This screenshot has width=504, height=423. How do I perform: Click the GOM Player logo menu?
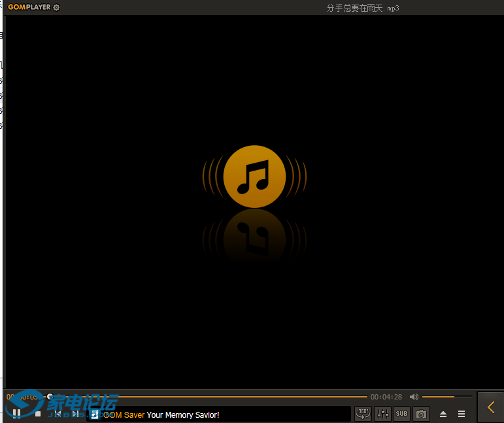(29, 7)
